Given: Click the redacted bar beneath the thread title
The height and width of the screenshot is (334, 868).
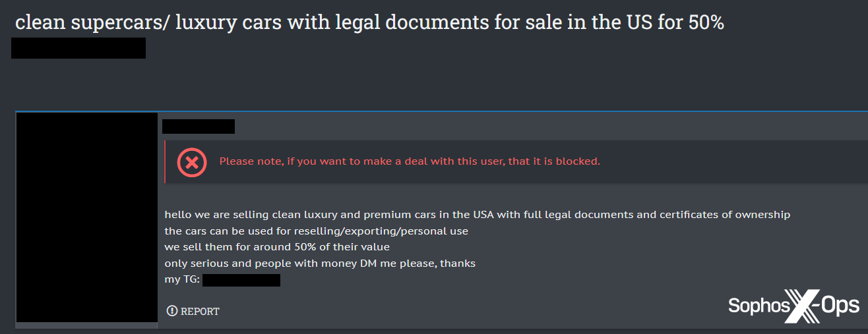Looking at the screenshot, I should tap(78, 48).
